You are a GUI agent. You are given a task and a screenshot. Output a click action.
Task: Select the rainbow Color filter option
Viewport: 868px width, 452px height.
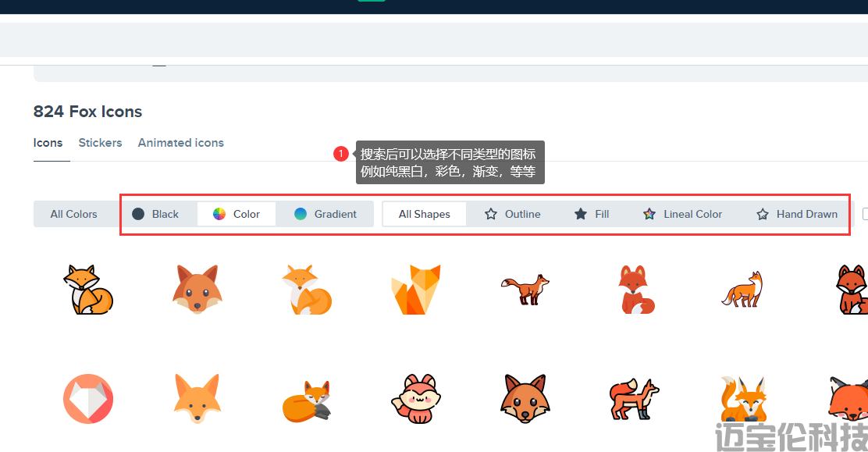(236, 214)
